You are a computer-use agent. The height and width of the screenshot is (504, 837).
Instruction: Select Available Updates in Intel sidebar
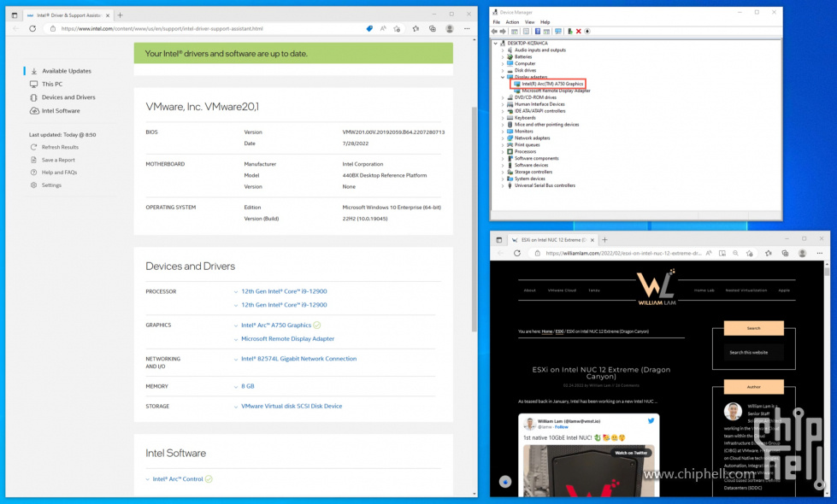[67, 71]
